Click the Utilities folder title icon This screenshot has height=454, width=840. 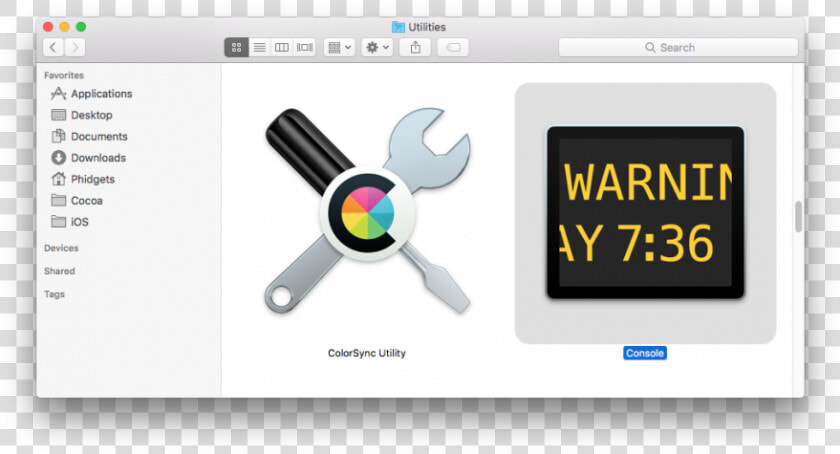[398, 27]
